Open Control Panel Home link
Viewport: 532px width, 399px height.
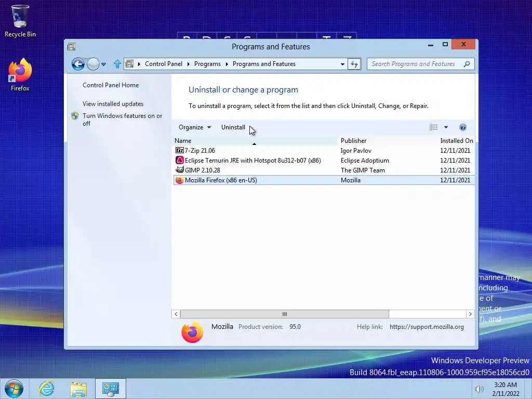[111, 85]
